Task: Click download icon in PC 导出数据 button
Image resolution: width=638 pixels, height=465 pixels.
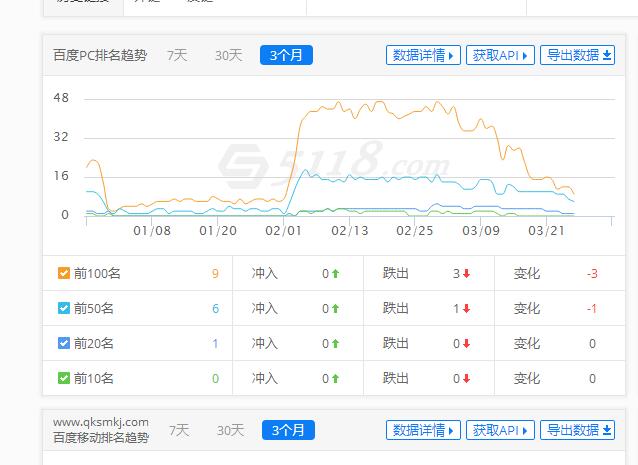Action: (x=607, y=55)
